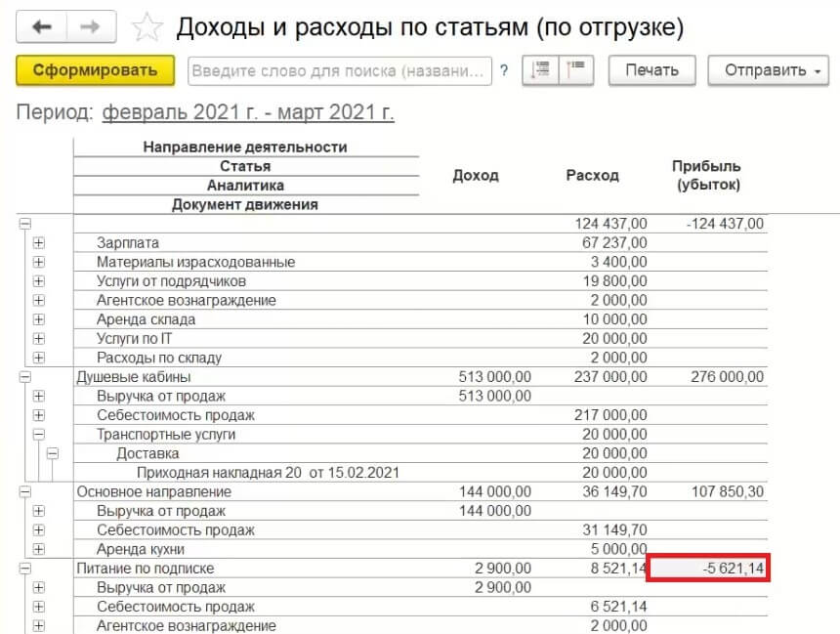Click the collapse all groups icon

576,70
